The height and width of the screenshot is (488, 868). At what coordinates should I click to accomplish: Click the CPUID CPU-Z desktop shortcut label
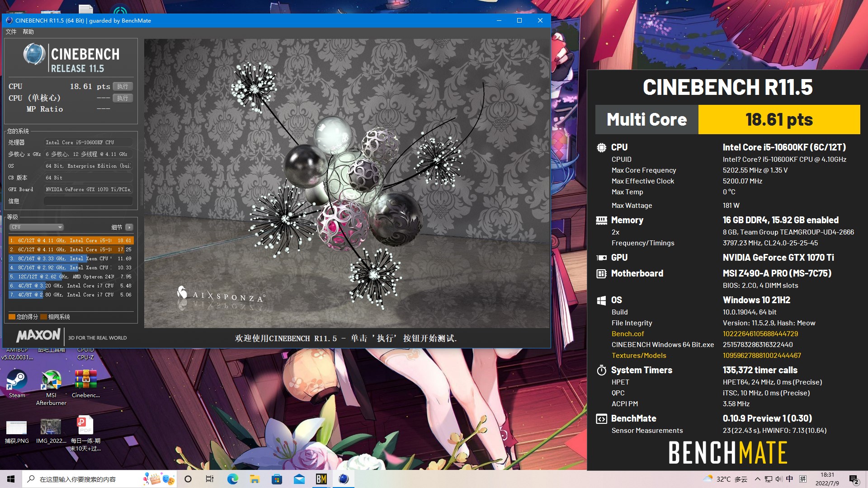[x=85, y=353]
